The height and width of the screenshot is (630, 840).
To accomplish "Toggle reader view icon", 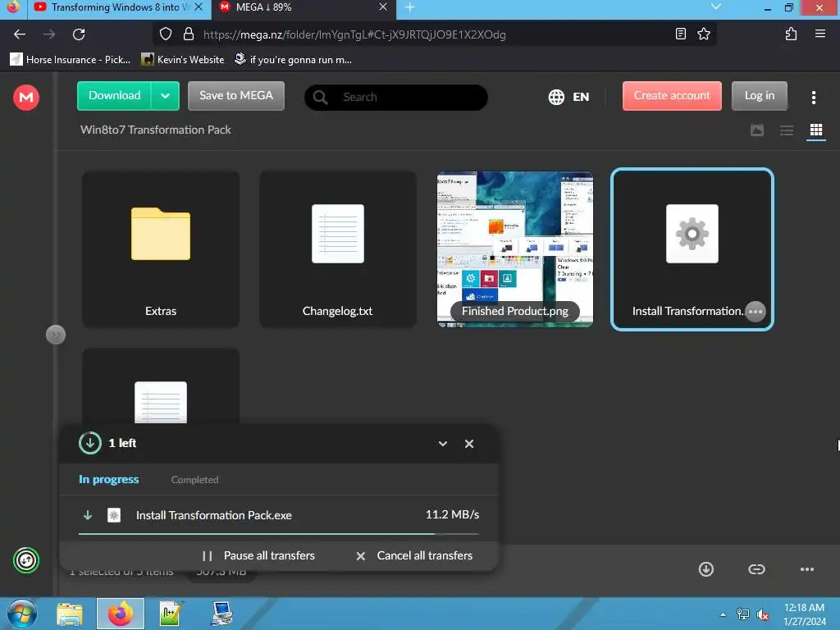I will (680, 34).
